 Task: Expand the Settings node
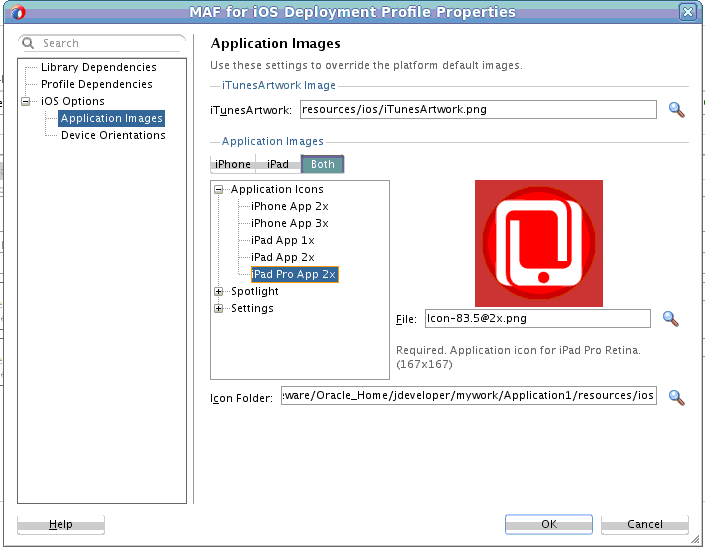click(219, 309)
